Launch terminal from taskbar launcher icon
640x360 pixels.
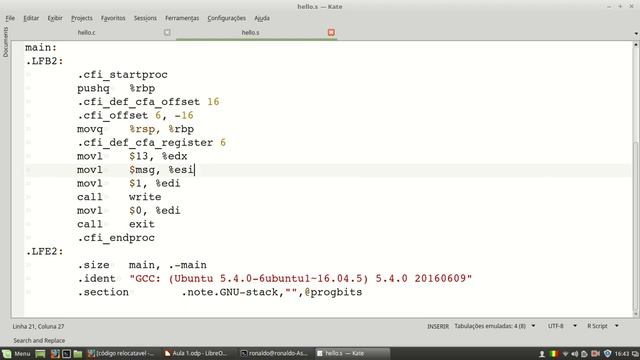point(66,353)
